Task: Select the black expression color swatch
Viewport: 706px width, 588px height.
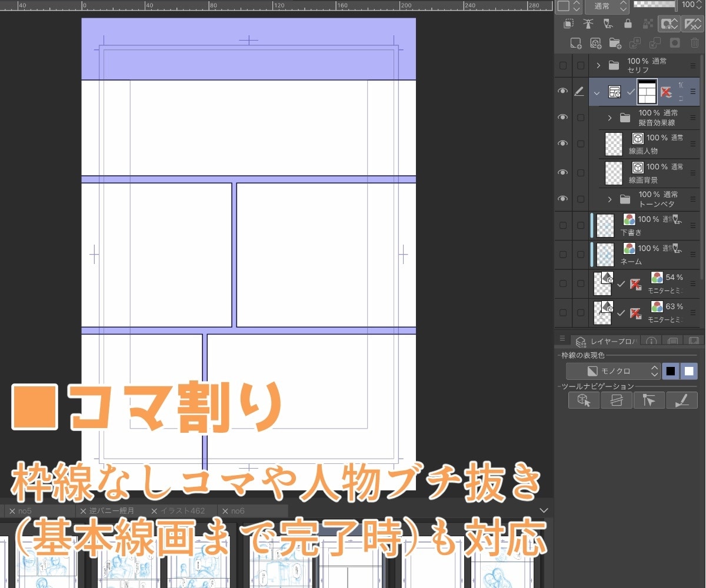Action: pos(671,371)
